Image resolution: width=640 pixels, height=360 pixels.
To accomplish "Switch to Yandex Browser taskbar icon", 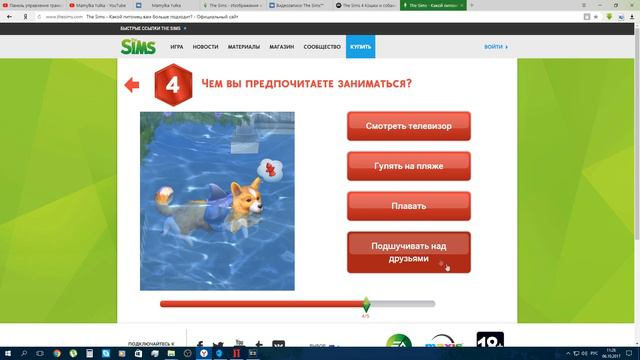I will point(204,353).
